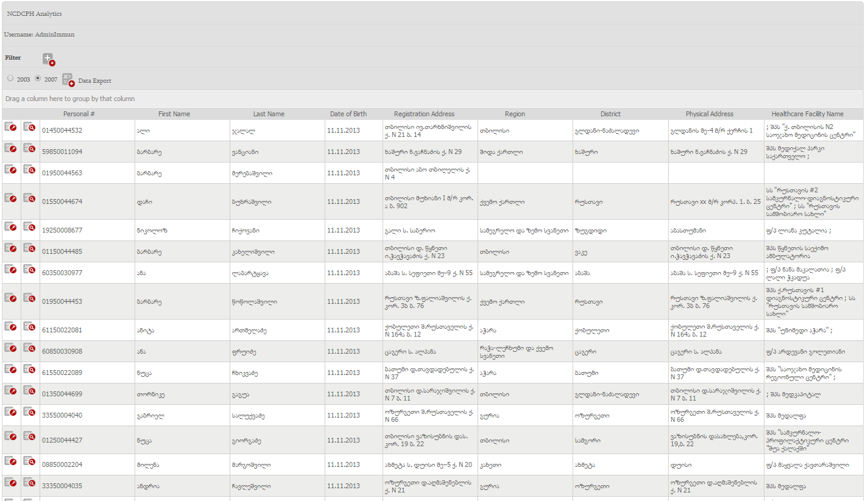Click the Last Name column header
Screen dimensions: 868x501
click(x=269, y=114)
